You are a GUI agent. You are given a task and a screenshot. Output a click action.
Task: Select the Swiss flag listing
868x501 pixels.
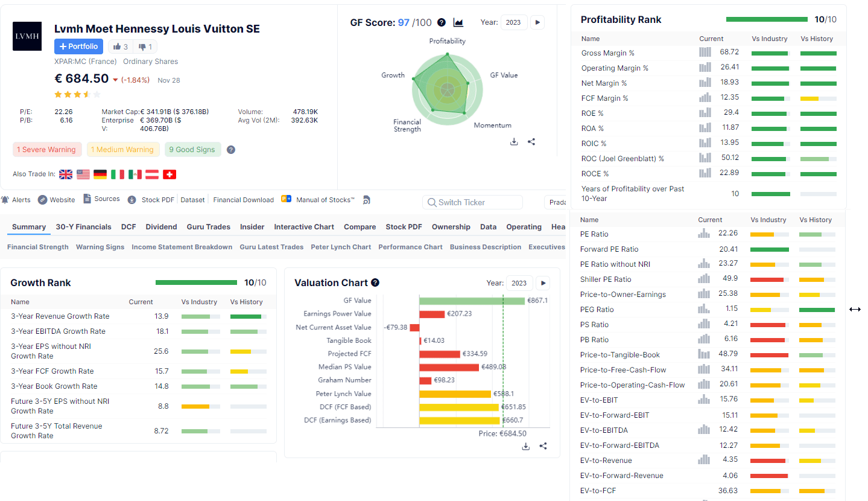pyautogui.click(x=170, y=174)
